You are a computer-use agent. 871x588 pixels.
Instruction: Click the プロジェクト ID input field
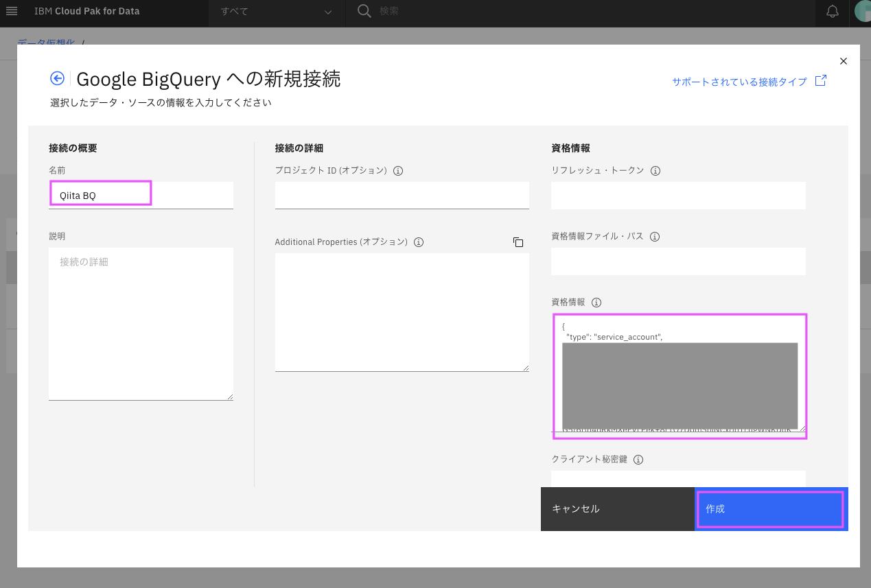402,195
